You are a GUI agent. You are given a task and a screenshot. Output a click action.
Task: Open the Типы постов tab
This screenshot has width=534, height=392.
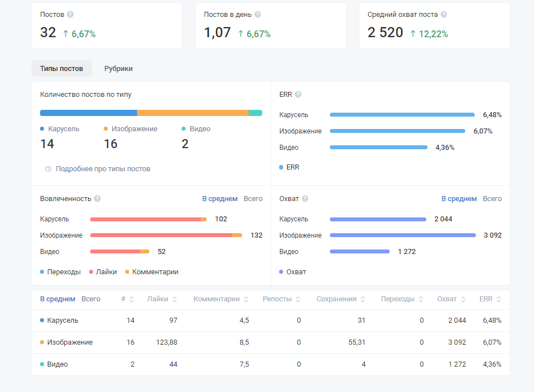click(61, 68)
